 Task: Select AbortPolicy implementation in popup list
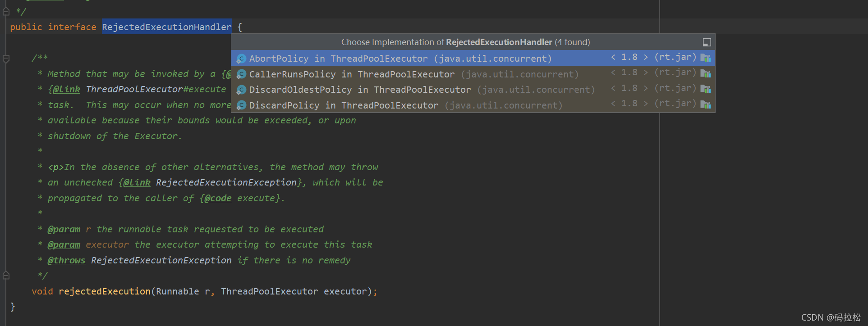click(x=473, y=58)
